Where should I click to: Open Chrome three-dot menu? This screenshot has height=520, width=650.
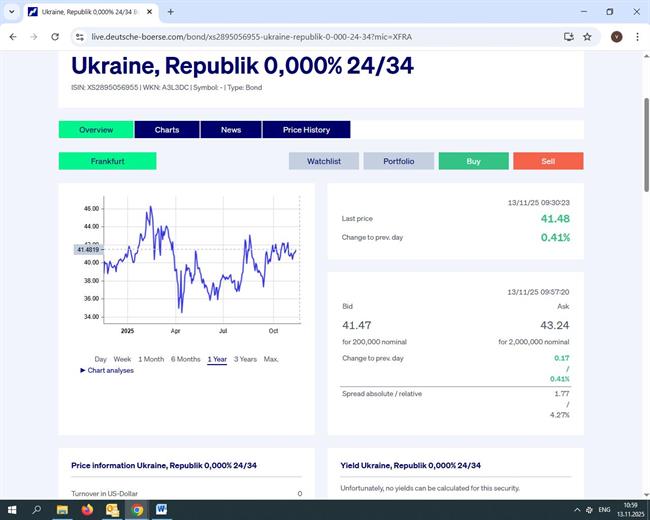(x=637, y=37)
